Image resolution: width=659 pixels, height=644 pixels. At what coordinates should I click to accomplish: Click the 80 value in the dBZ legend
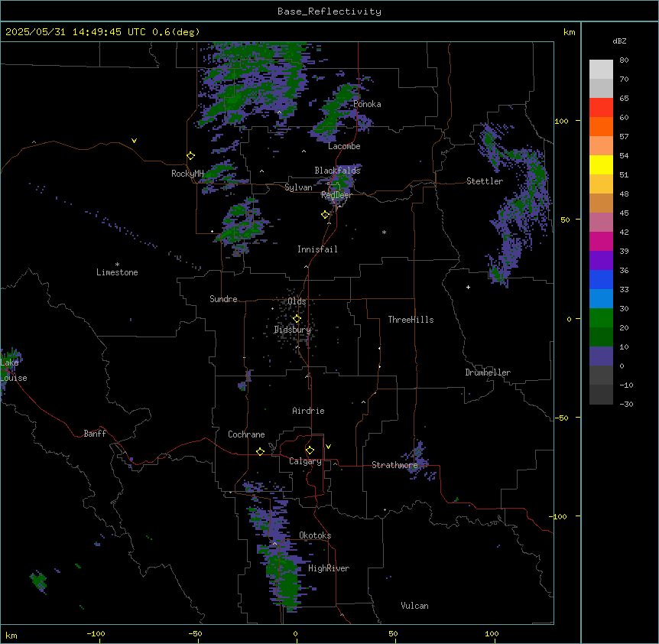624,60
